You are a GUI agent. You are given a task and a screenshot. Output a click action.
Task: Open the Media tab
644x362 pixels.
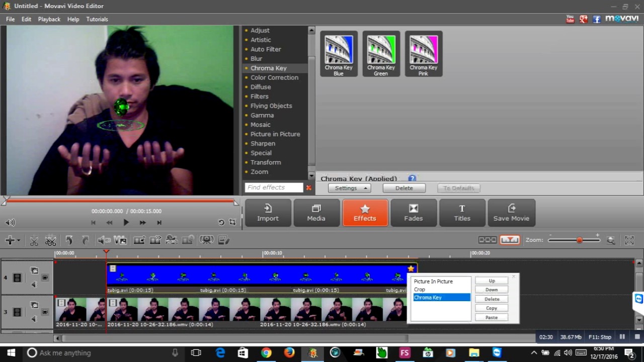(316, 213)
